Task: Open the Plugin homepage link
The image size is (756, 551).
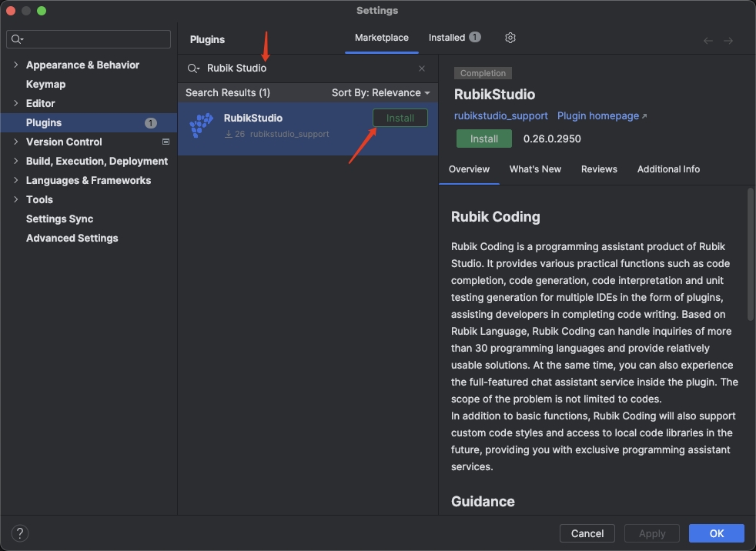Action: (602, 115)
